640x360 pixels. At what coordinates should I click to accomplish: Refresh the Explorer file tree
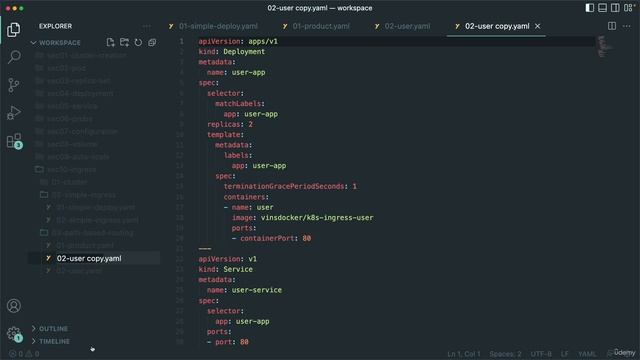click(x=138, y=42)
